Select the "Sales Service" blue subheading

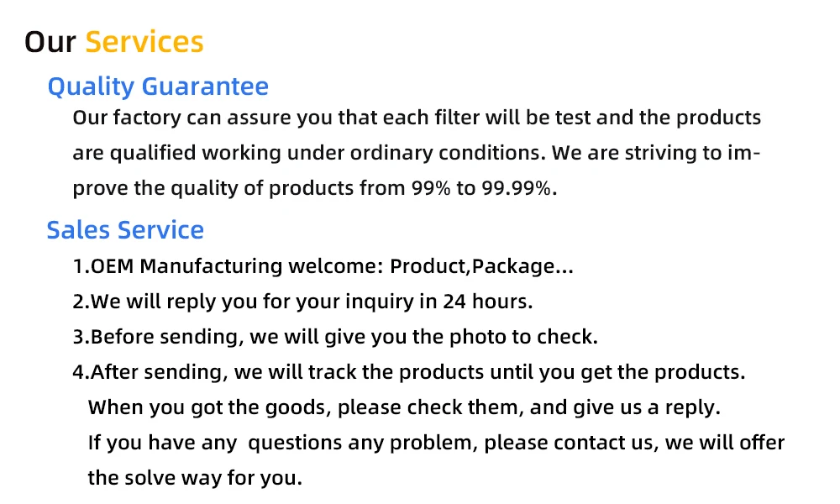tap(125, 230)
